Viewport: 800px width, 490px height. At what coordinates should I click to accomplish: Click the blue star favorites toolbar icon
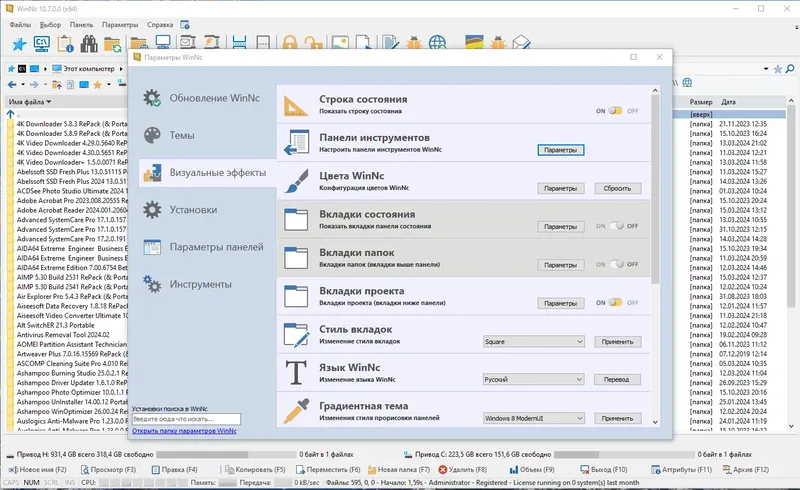19,44
